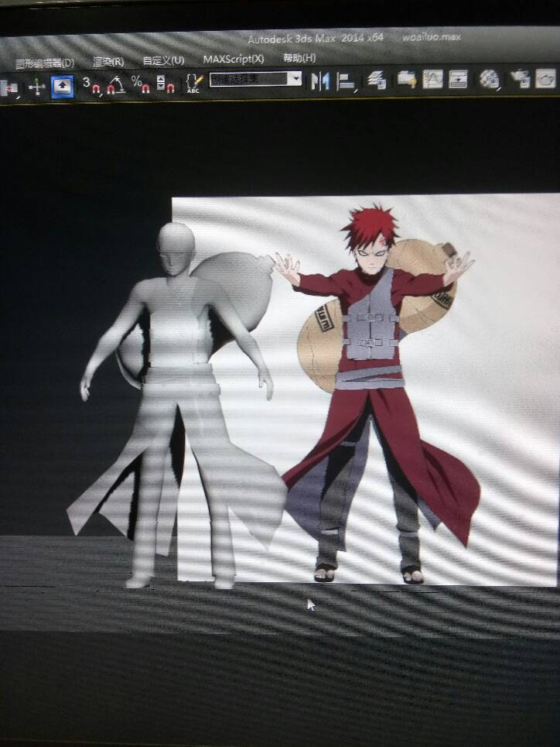560x747 pixels.
Task: Open Render Setup dialog
Action: pyautogui.click(x=520, y=79)
